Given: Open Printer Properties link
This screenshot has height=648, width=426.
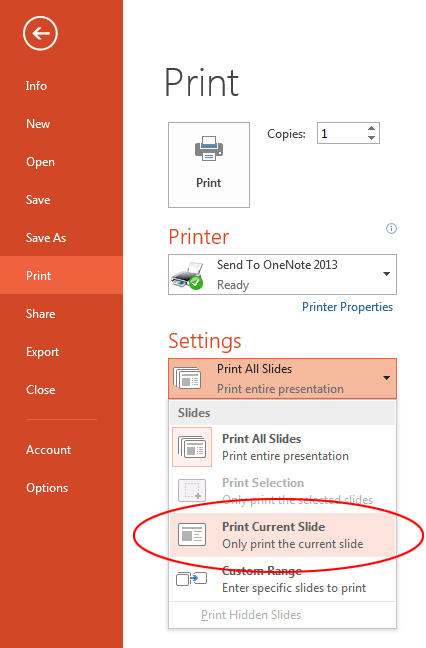Looking at the screenshot, I should pyautogui.click(x=347, y=307).
